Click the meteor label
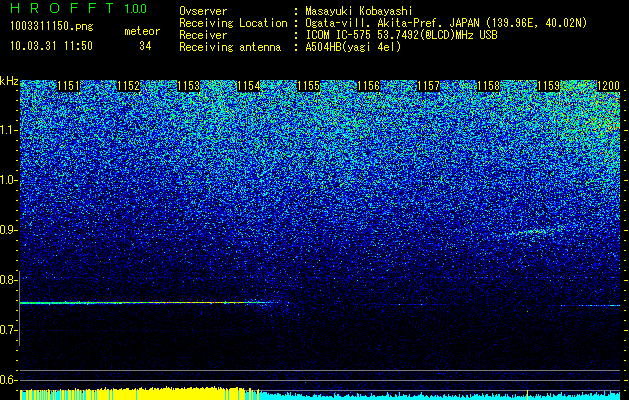 coord(142,31)
